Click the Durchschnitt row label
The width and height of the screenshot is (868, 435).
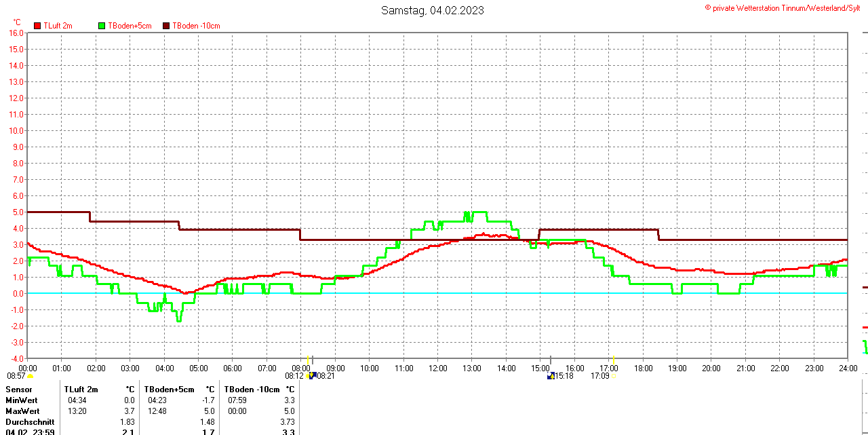[x=30, y=422]
